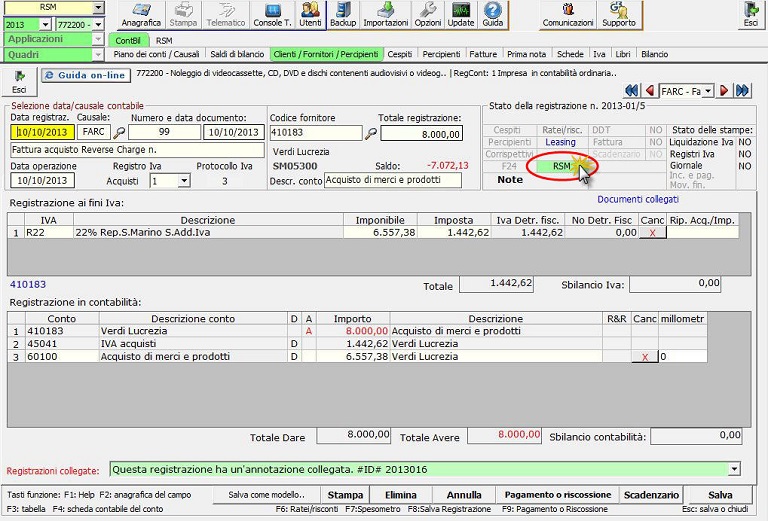Image resolution: width=768 pixels, height=521 pixels.
Task: Expand the Registrazioni collegate dropdown
Action: 734,469
